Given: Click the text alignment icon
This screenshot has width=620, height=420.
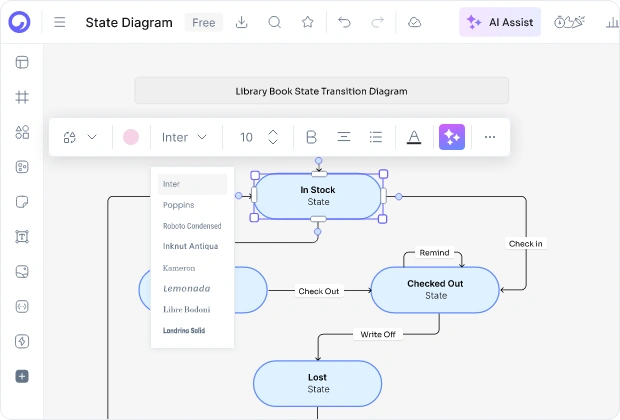Looking at the screenshot, I should tap(344, 137).
